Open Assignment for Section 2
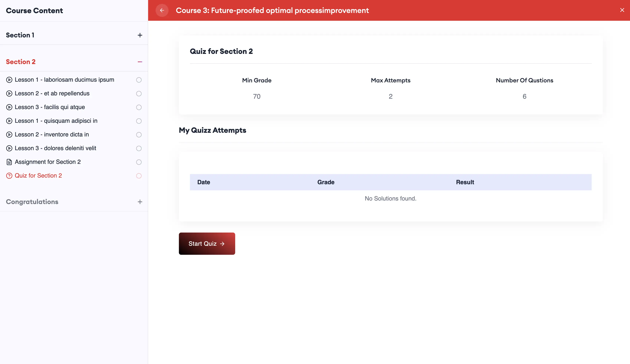This screenshot has height=364, width=630. click(x=48, y=162)
